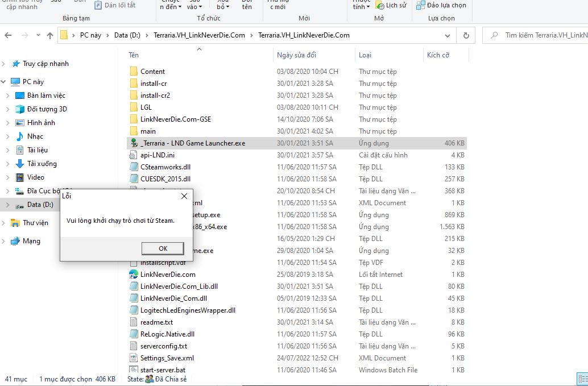Image resolution: width=588 pixels, height=386 pixels.
Task: Open the LinkNeverDie.com internet shortcut icon
Action: click(134, 275)
